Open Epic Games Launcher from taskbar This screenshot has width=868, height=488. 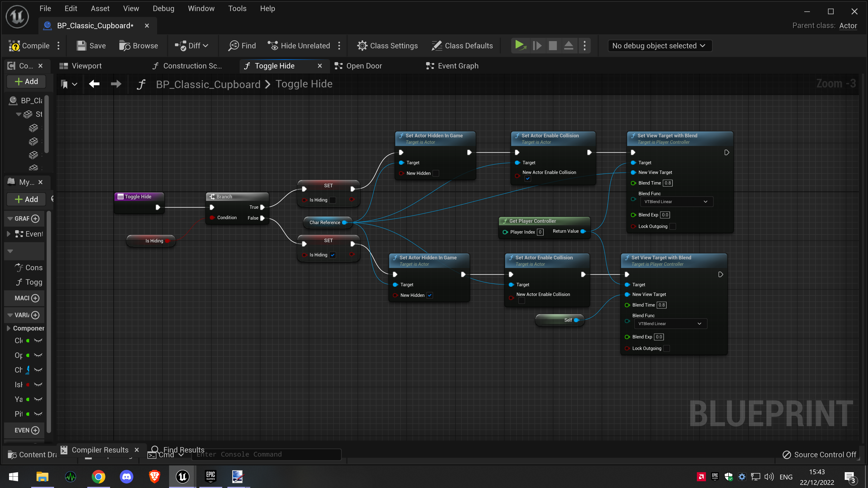(211, 476)
